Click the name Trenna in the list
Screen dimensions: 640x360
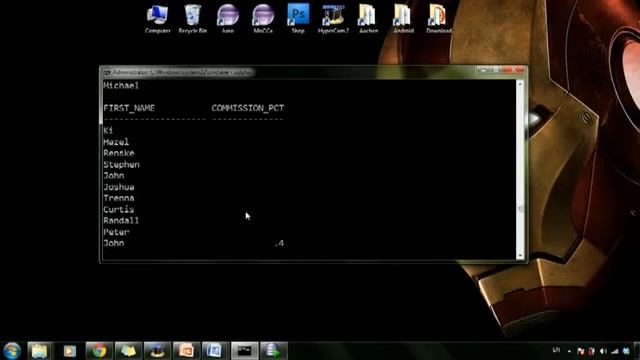(x=119, y=198)
